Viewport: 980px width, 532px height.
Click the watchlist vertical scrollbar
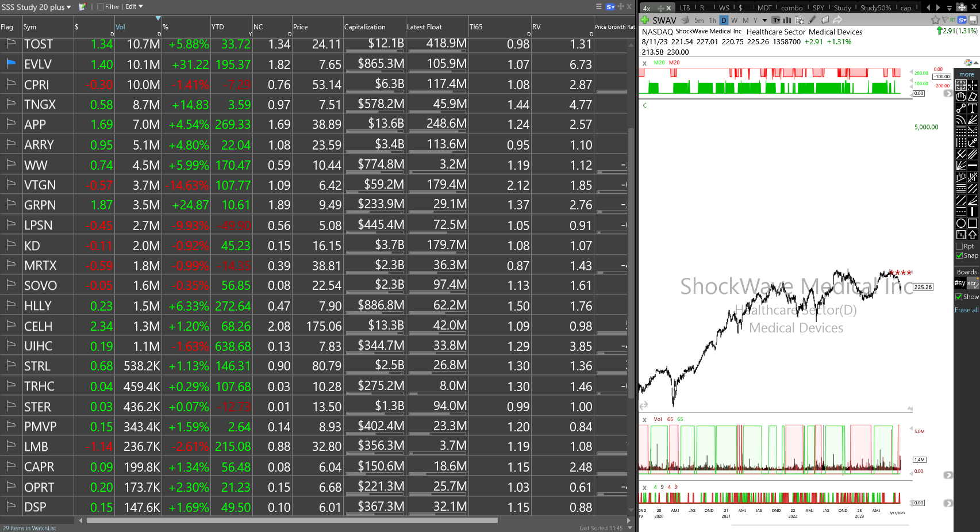point(631,265)
